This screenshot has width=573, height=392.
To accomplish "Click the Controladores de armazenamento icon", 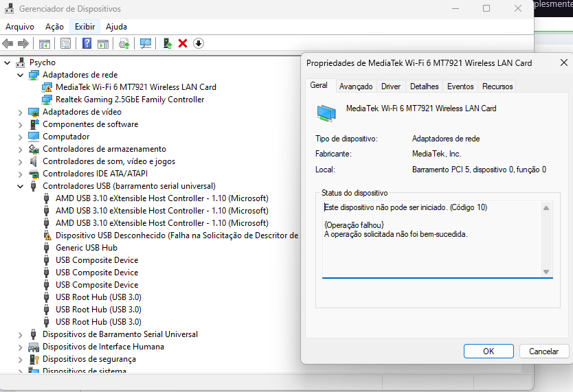I will point(34,149).
